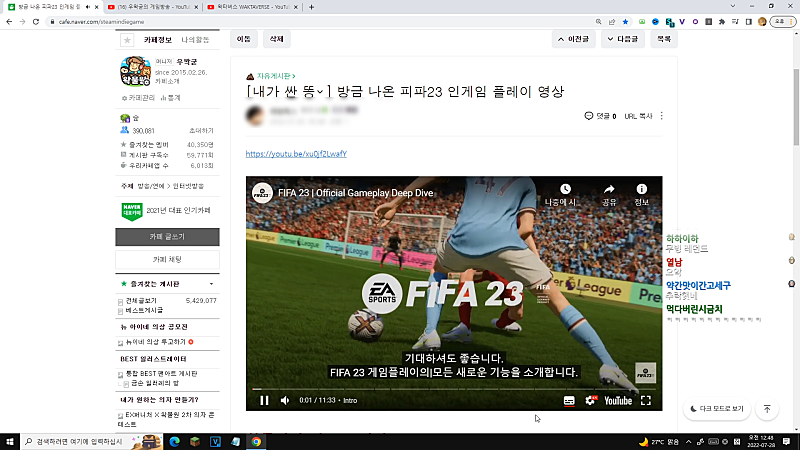Click the 카페 채팅 chat button
The height and width of the screenshot is (450, 800).
167,260
